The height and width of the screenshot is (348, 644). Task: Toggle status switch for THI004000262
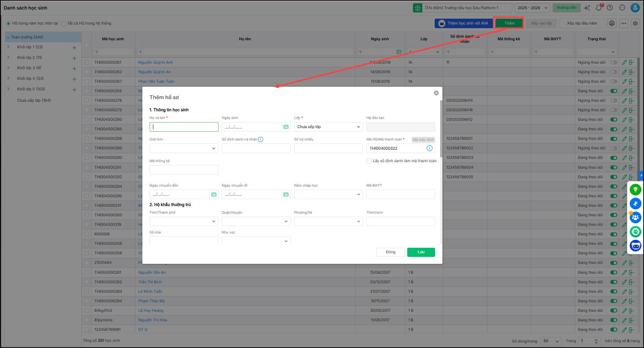click(x=614, y=72)
